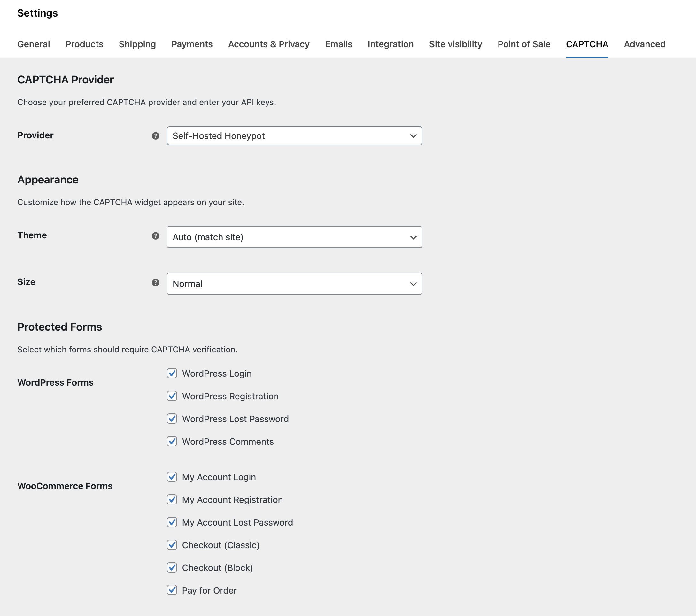Open the Provider dropdown showing Self-Hosted Honeypot
Screen dimensions: 696x616
click(294, 135)
